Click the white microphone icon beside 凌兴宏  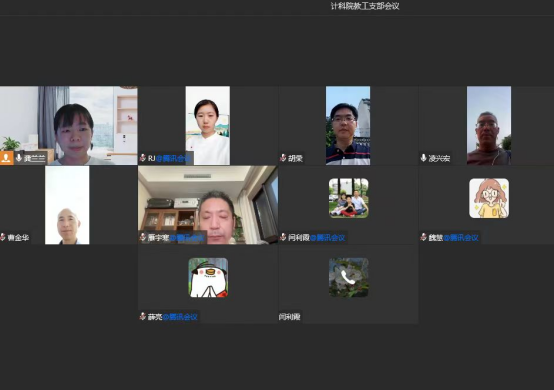(424, 158)
